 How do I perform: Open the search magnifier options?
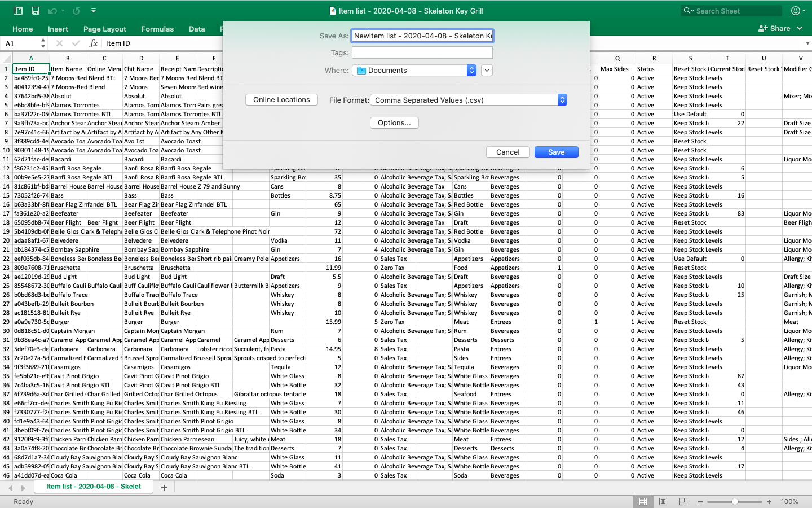pos(688,11)
